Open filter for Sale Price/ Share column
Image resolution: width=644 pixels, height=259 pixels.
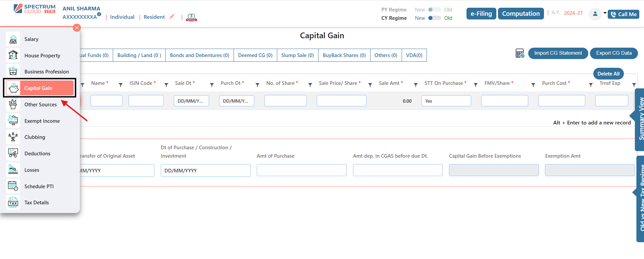click(x=370, y=85)
